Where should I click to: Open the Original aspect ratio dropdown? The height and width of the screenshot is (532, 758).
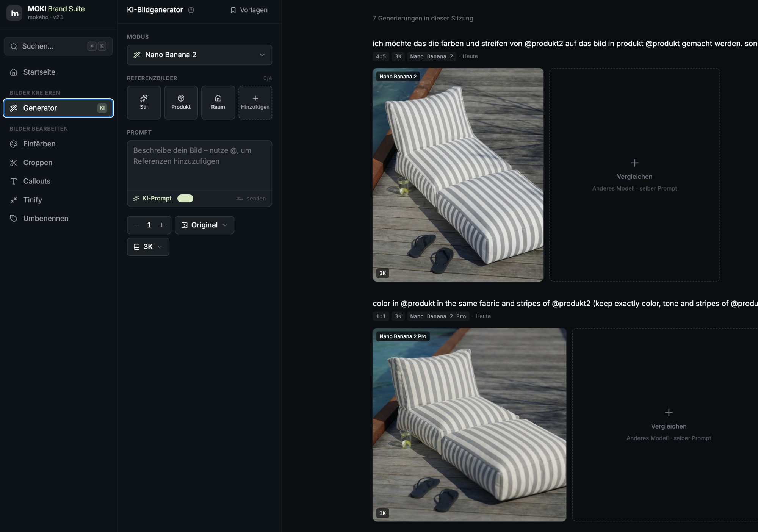[204, 225]
